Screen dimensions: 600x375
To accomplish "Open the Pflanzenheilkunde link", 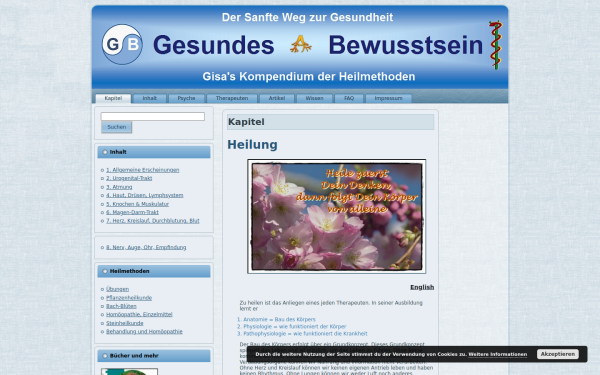I will (x=129, y=298).
